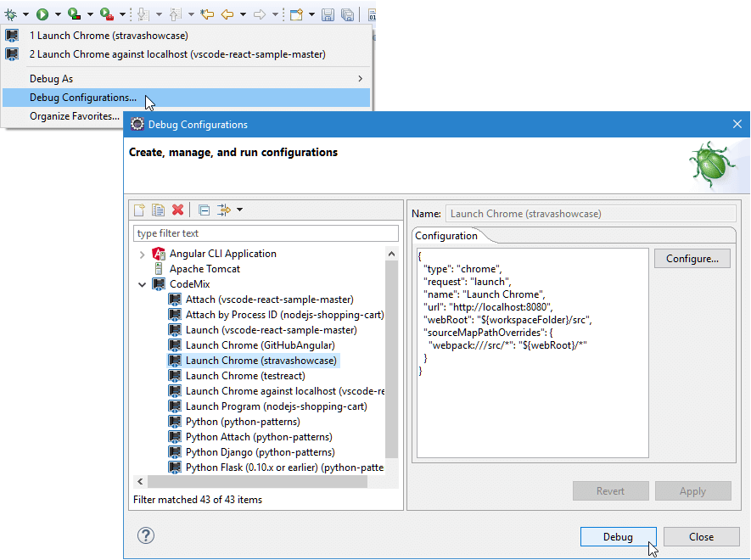
Task: Open the Next Annotation dropdown arrow
Action: 159,15
